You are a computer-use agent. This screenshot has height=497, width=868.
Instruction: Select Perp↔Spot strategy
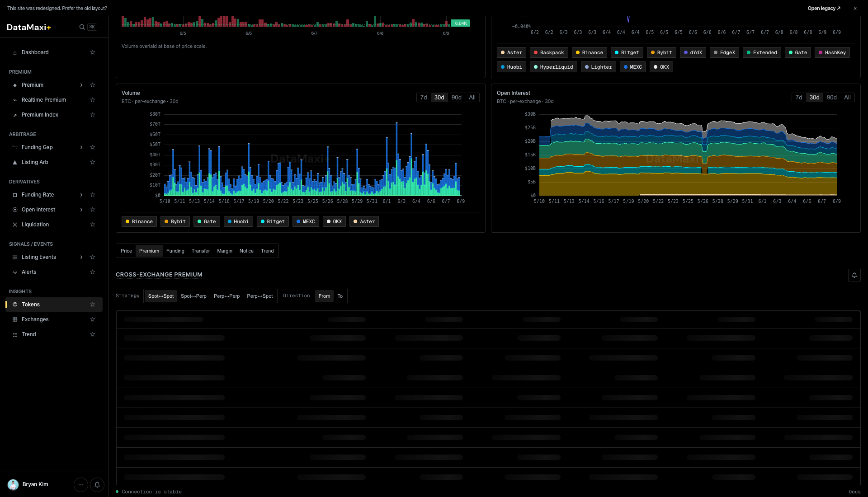[x=260, y=296]
